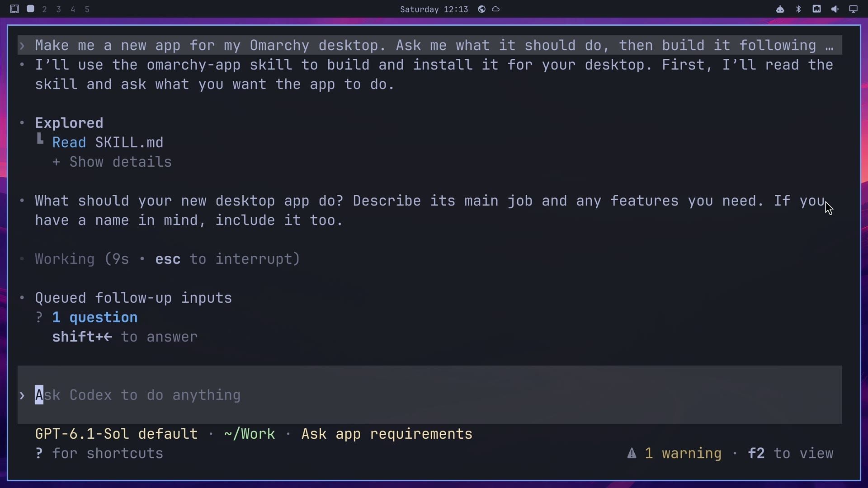Click "Queued follow-up inputs" heading

[x=133, y=298]
